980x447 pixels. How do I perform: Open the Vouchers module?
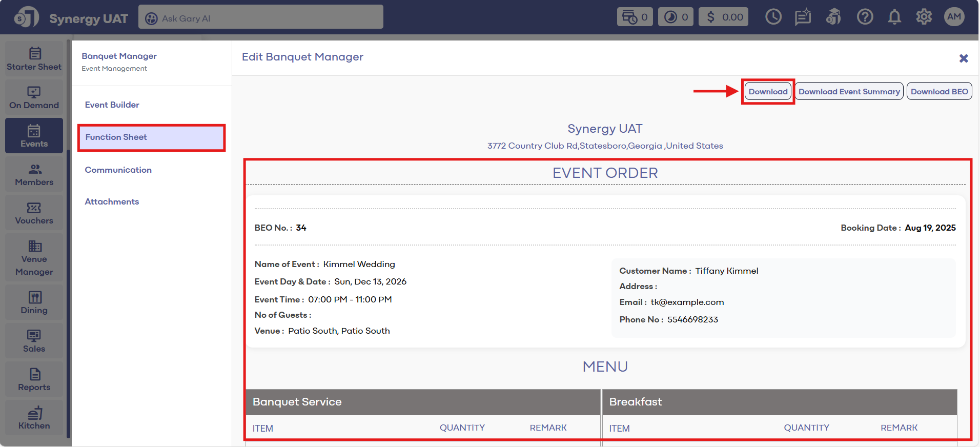(x=34, y=213)
